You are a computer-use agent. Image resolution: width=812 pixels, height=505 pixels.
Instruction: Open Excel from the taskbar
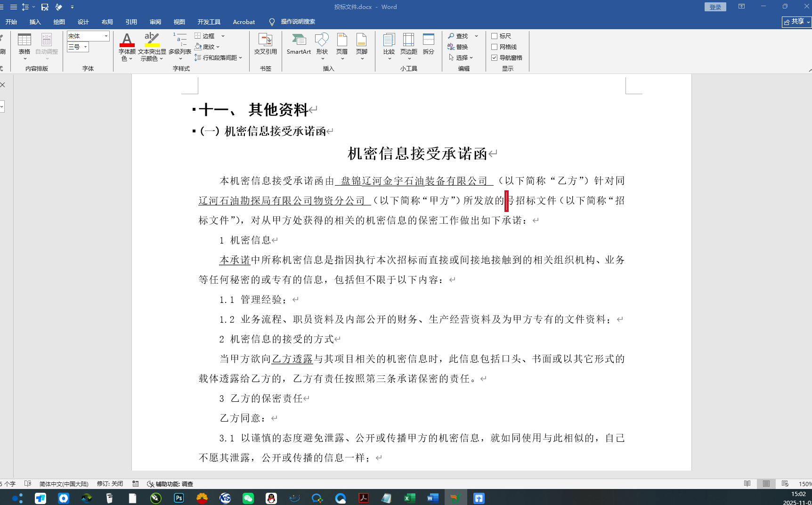pyautogui.click(x=409, y=498)
